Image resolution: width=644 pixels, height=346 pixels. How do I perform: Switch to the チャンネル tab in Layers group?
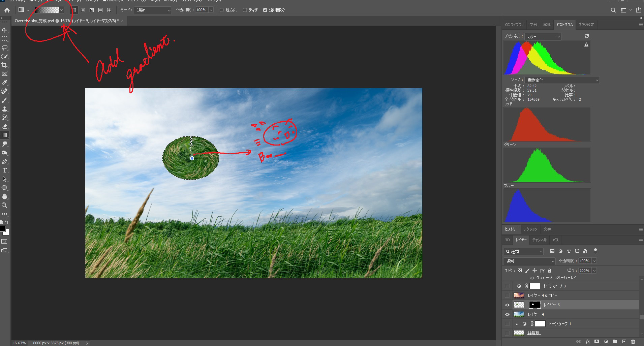539,240
